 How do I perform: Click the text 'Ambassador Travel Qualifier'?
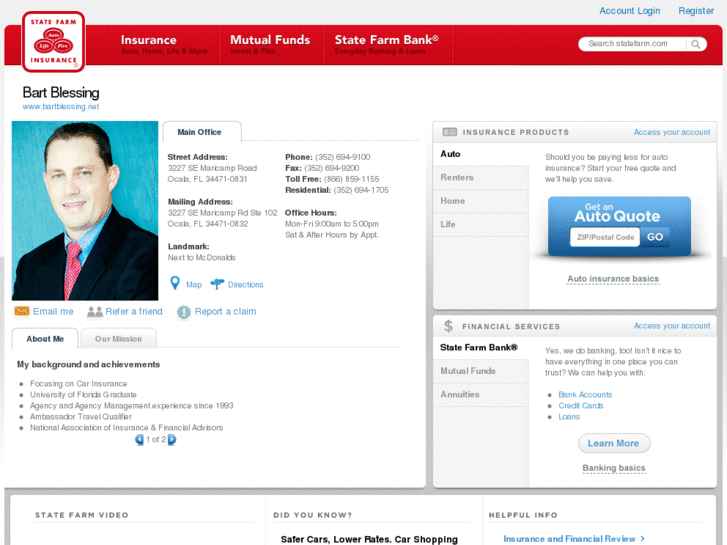coord(81,417)
